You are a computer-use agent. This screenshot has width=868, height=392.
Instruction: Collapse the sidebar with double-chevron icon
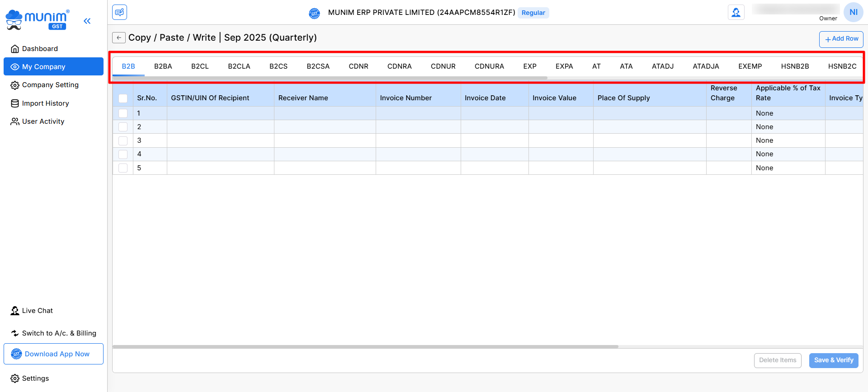(87, 21)
